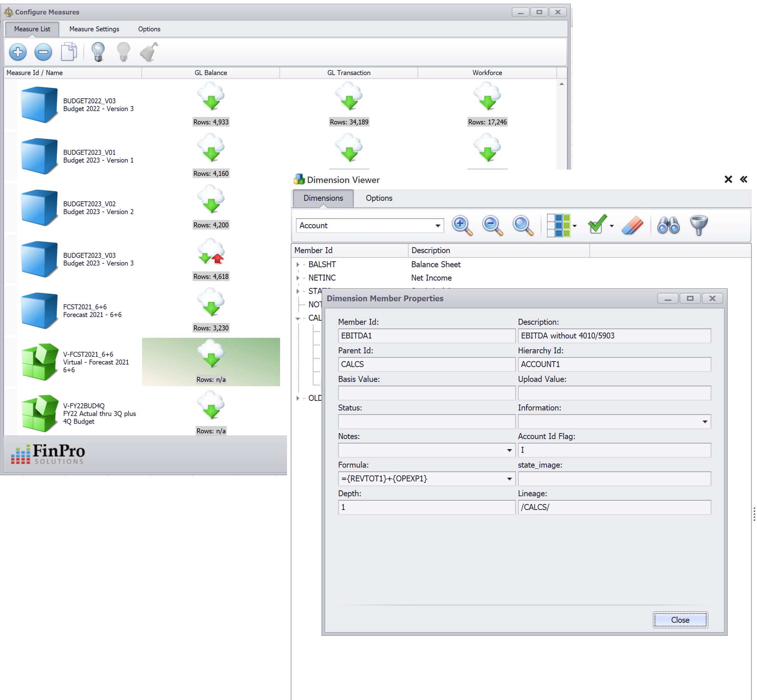Click the broom cleanup icon

pyautogui.click(x=148, y=52)
